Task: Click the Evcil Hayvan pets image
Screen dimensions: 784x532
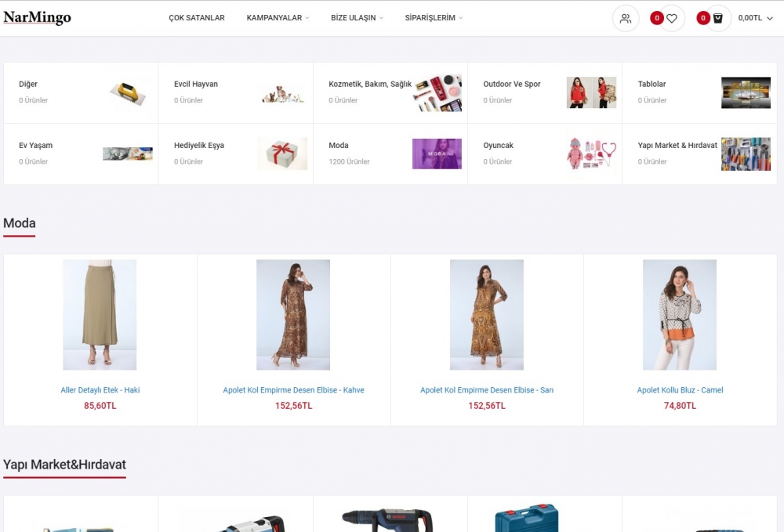Action: pyautogui.click(x=282, y=93)
